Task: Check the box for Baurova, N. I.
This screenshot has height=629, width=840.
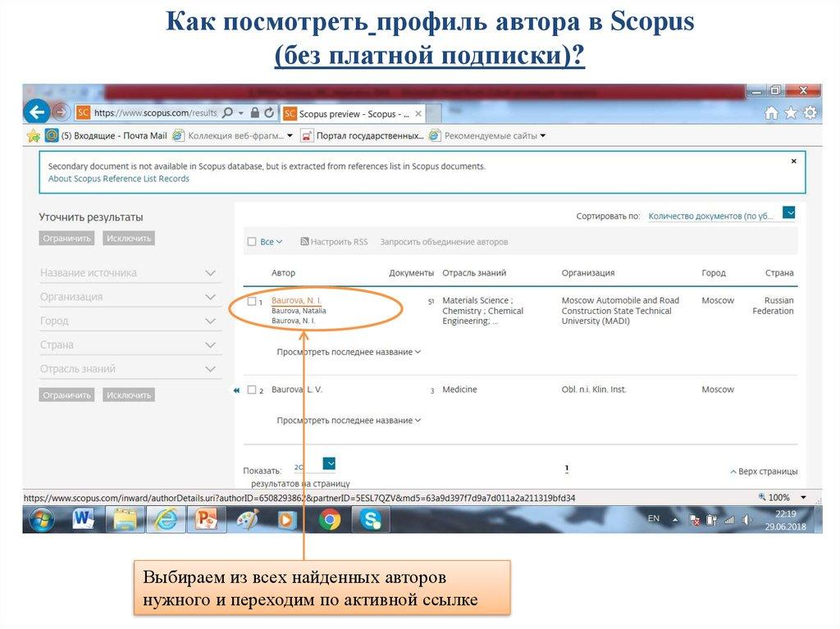Action: [x=252, y=301]
